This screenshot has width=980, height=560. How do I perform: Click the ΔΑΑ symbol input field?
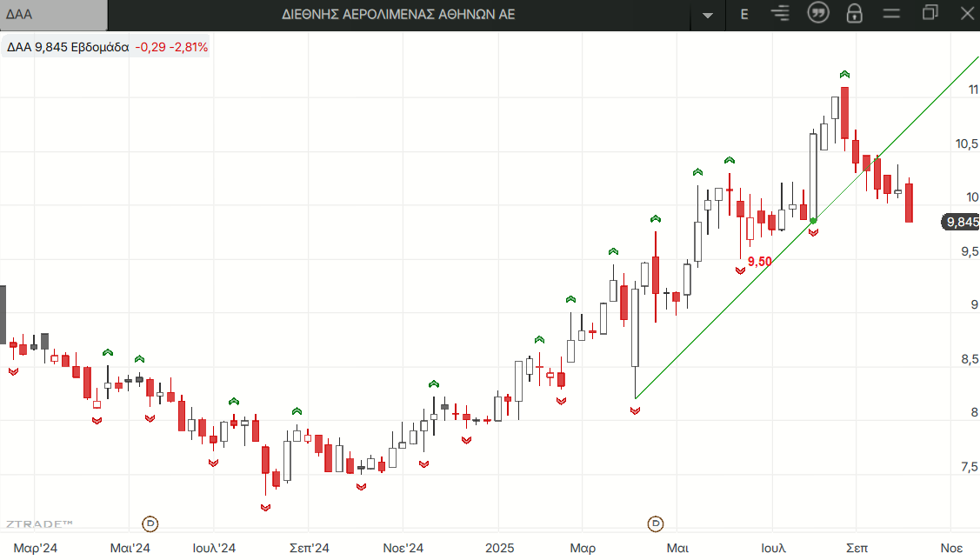54,15
